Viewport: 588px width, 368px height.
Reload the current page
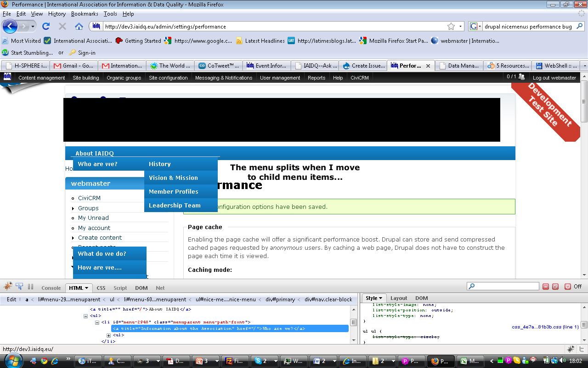click(x=46, y=27)
